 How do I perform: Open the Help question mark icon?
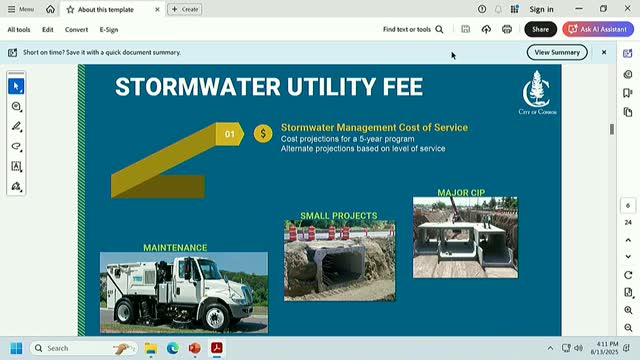click(x=482, y=9)
